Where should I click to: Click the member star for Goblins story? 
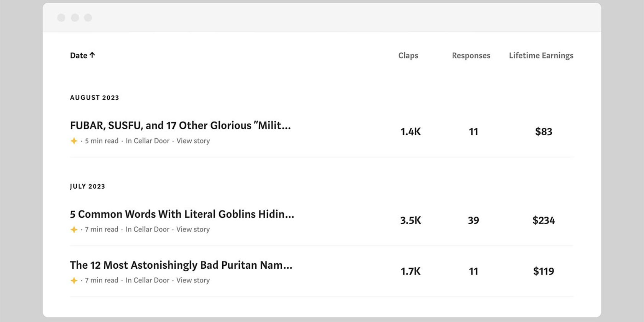(x=74, y=230)
